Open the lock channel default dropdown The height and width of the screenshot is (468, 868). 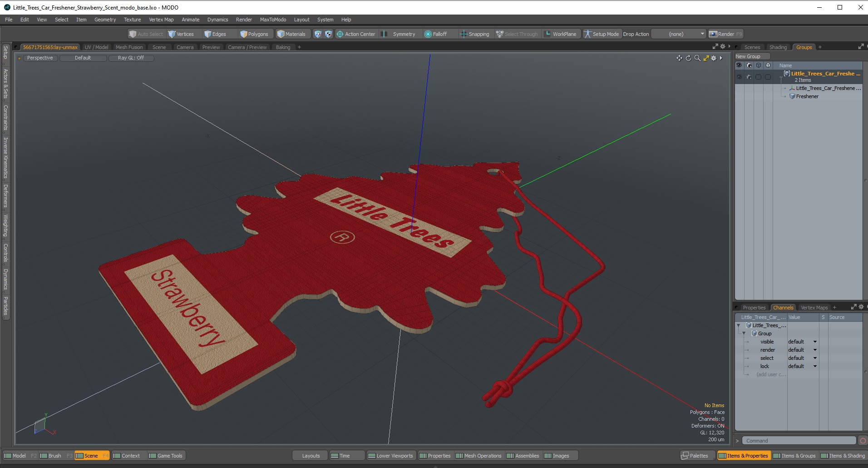click(803, 366)
